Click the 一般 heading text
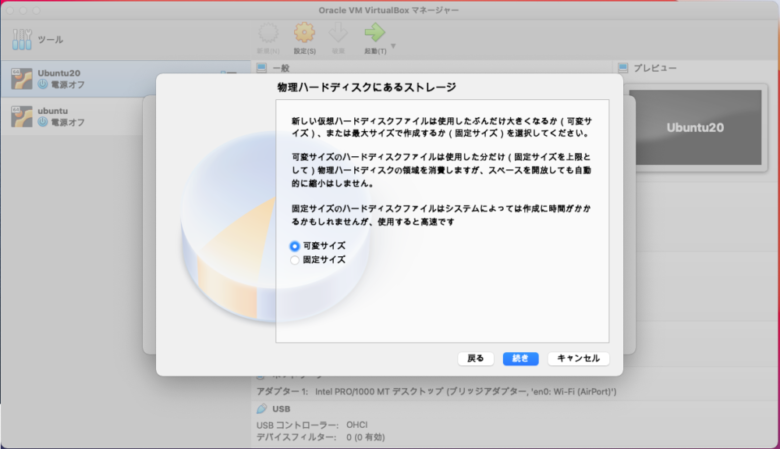Screen dimensions: 780x449 [281, 68]
